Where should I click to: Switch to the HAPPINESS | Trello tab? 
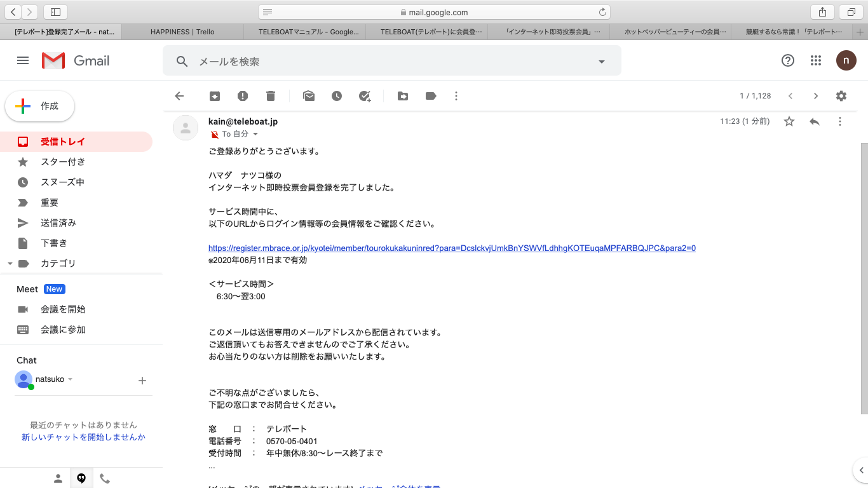(x=182, y=31)
